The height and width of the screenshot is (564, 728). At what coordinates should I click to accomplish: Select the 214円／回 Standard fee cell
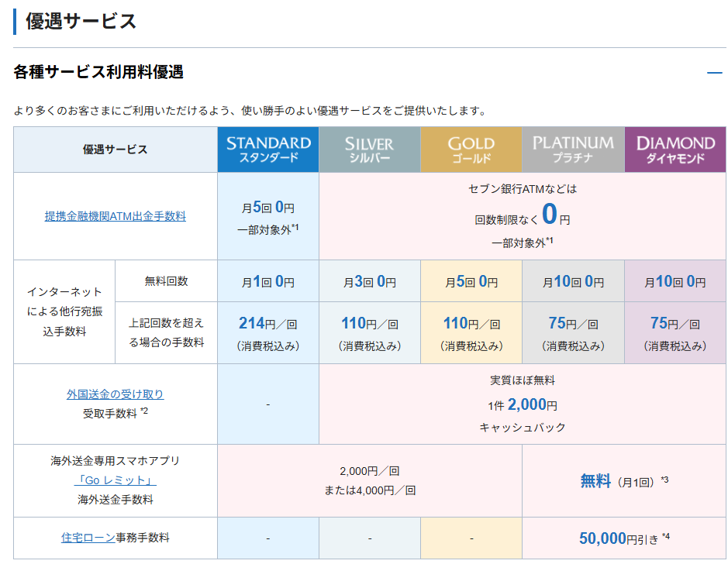(x=268, y=324)
